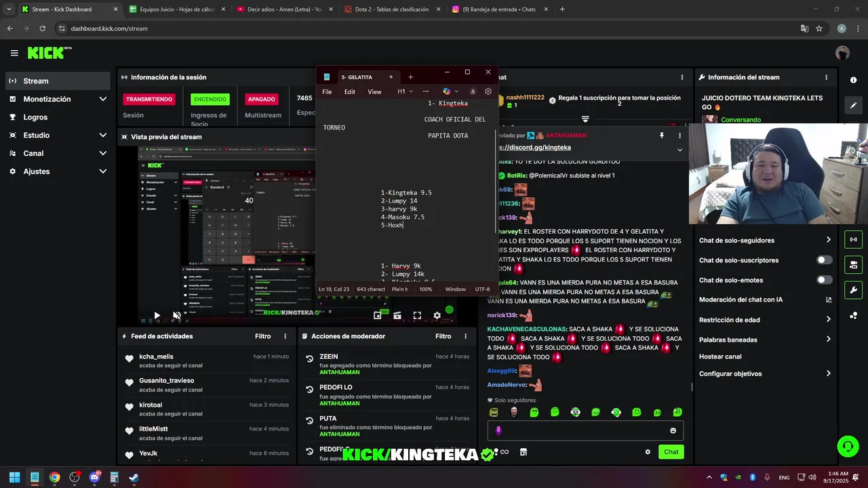Switch stream preview to theater mode
Viewport: 868px width, 488px height.
[397, 315]
